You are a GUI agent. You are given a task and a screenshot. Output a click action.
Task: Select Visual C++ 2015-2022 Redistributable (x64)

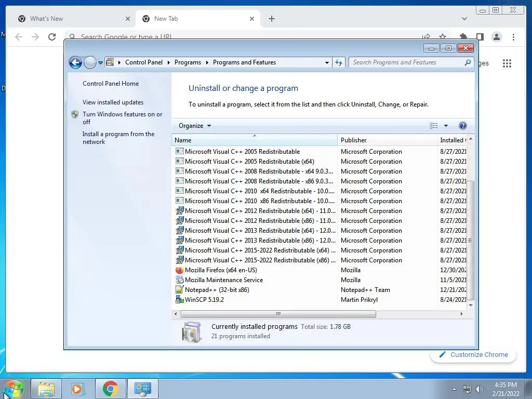click(x=260, y=250)
